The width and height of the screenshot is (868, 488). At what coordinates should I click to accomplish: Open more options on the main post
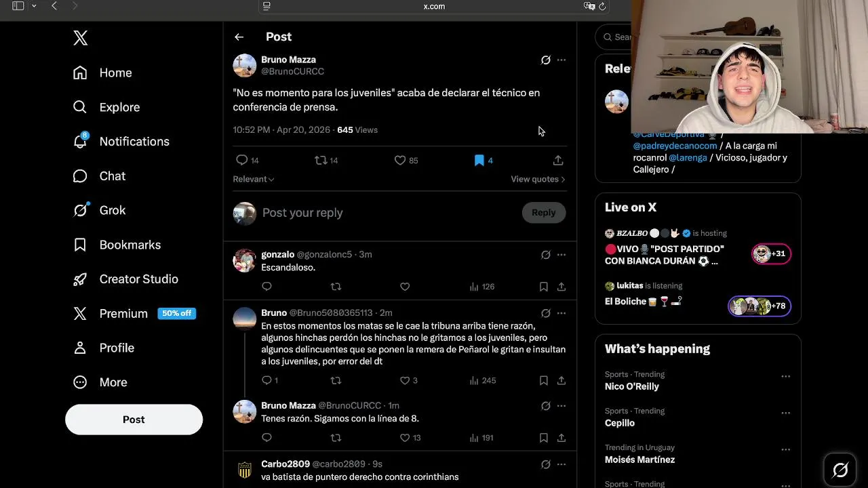point(561,60)
